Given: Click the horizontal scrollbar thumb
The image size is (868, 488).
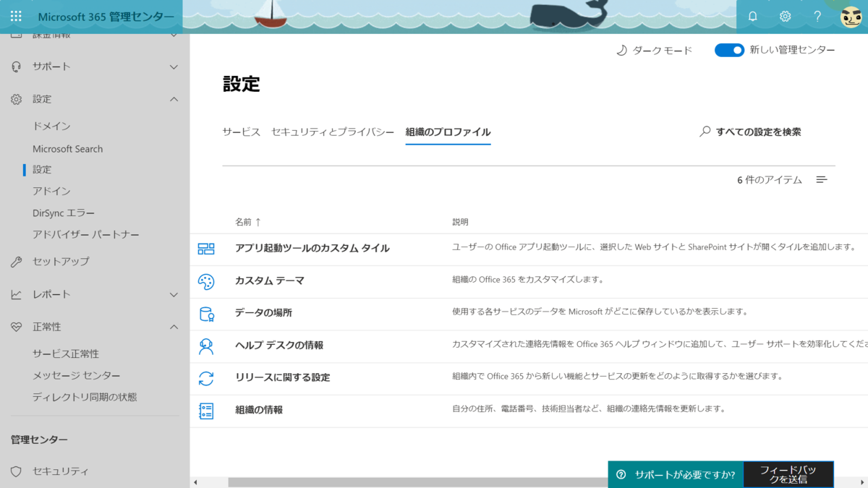Looking at the screenshot, I should pos(418,482).
